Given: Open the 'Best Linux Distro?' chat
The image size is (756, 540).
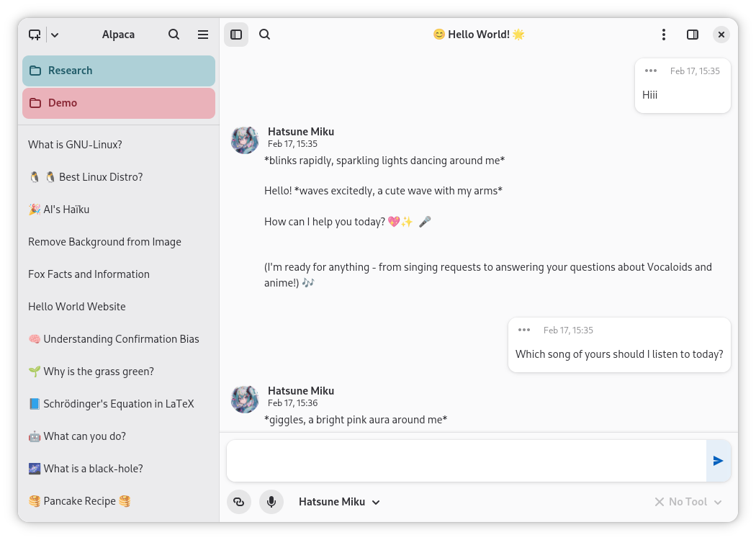Looking at the screenshot, I should 119,177.
